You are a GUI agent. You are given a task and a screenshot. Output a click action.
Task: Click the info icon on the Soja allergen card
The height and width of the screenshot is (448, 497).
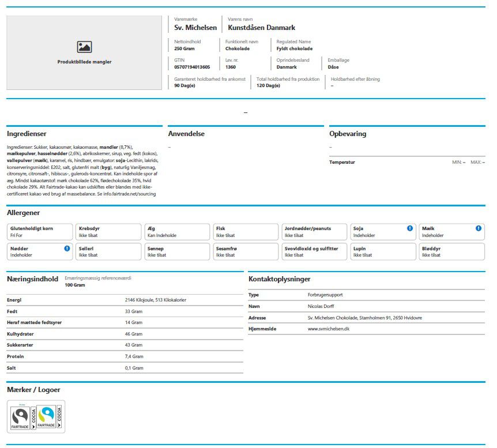[410, 228]
